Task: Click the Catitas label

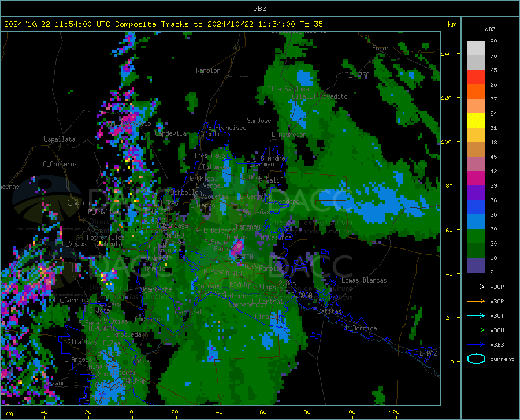Action: click(x=329, y=311)
